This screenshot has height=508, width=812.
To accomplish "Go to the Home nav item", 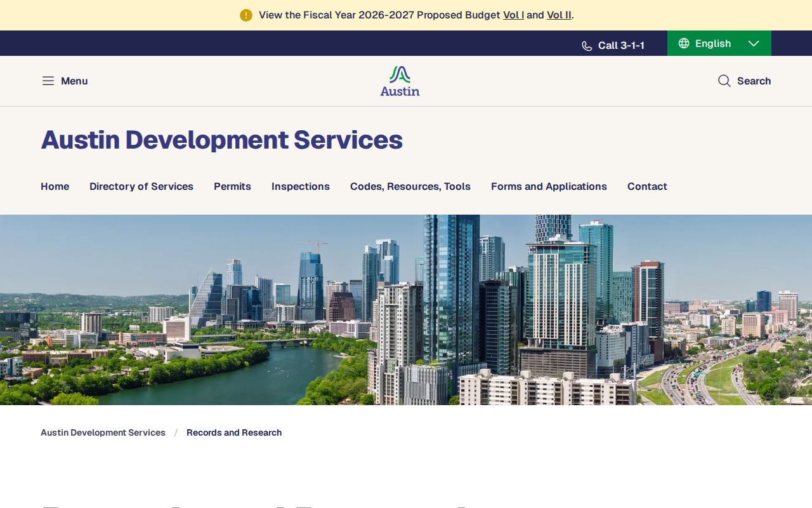I will coord(55,186).
